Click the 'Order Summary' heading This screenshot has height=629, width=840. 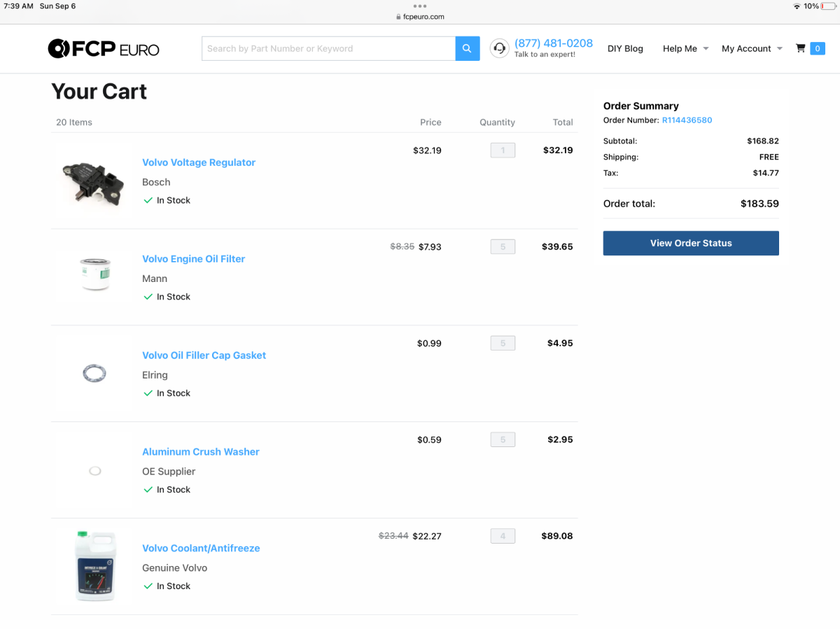click(x=641, y=106)
